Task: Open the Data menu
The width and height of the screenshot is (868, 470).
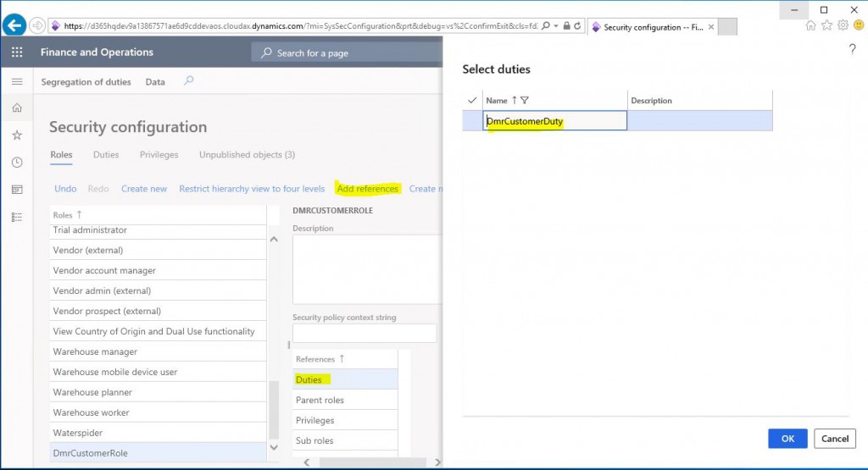Action: pos(155,82)
